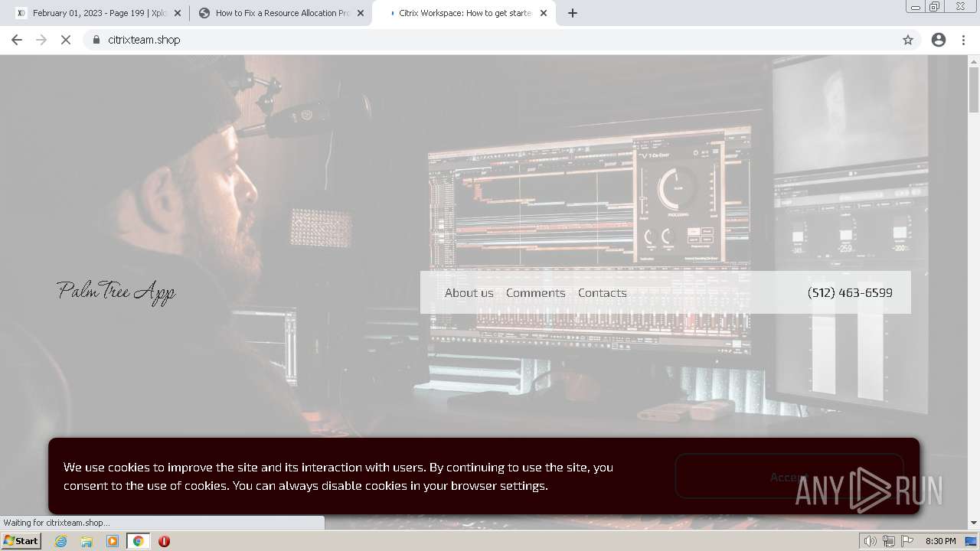Image resolution: width=980 pixels, height=551 pixels.
Task: Click the forward navigation arrow
Action: click(41, 40)
